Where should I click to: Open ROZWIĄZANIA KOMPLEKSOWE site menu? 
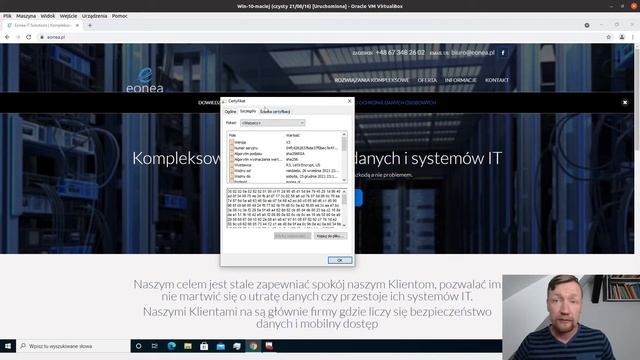point(371,80)
